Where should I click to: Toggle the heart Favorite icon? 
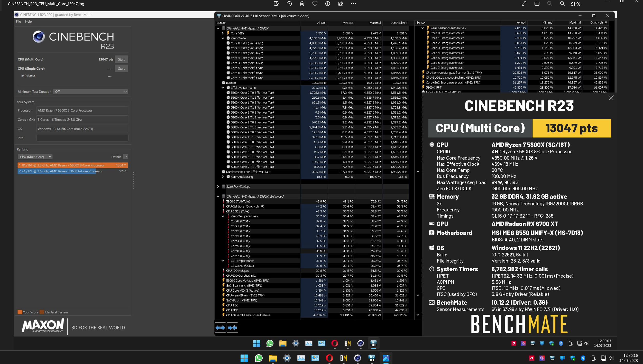click(315, 4)
